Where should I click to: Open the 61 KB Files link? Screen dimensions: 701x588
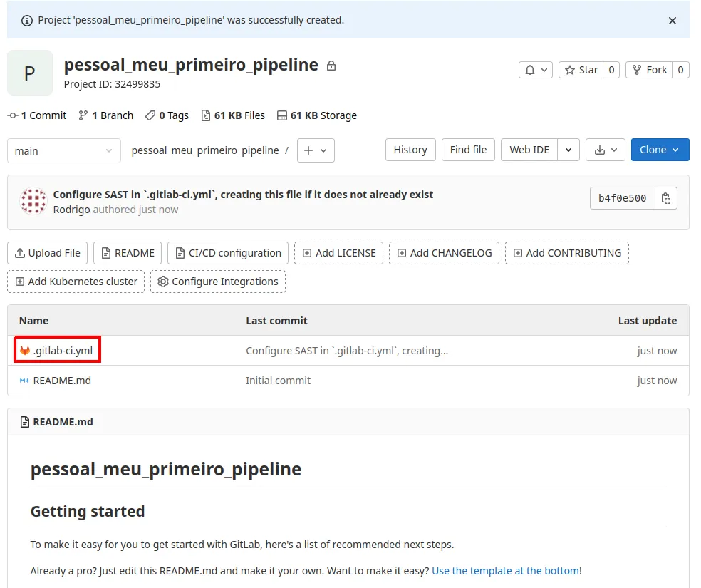click(233, 115)
